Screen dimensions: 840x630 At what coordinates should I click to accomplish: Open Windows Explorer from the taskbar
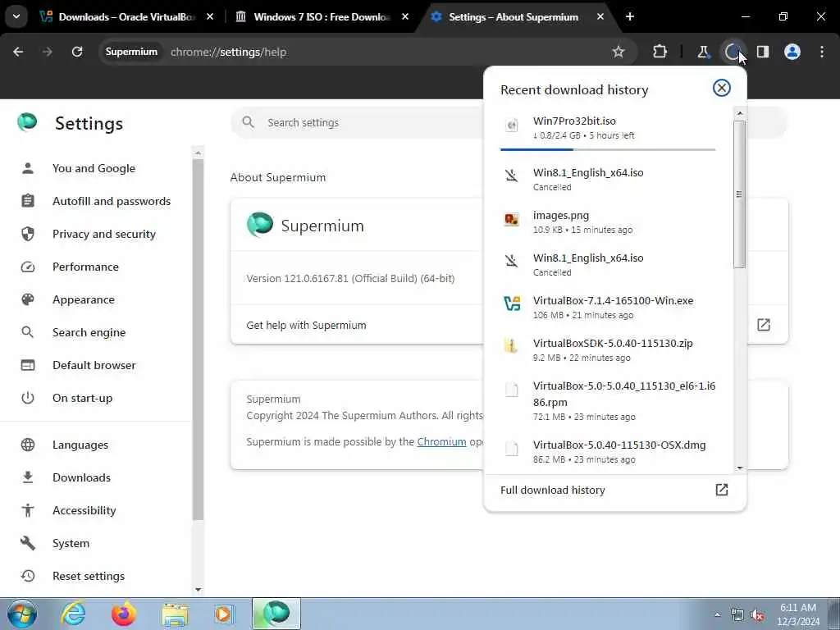click(x=175, y=614)
